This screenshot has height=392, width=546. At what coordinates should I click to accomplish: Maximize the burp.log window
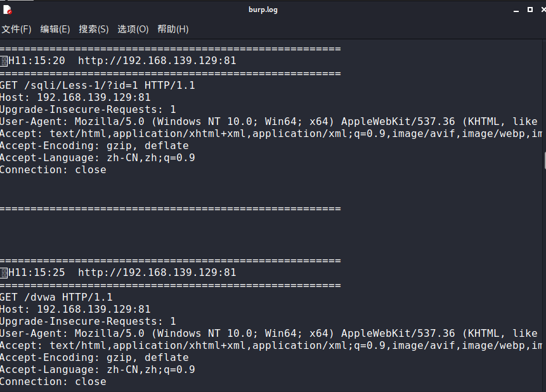tap(530, 10)
